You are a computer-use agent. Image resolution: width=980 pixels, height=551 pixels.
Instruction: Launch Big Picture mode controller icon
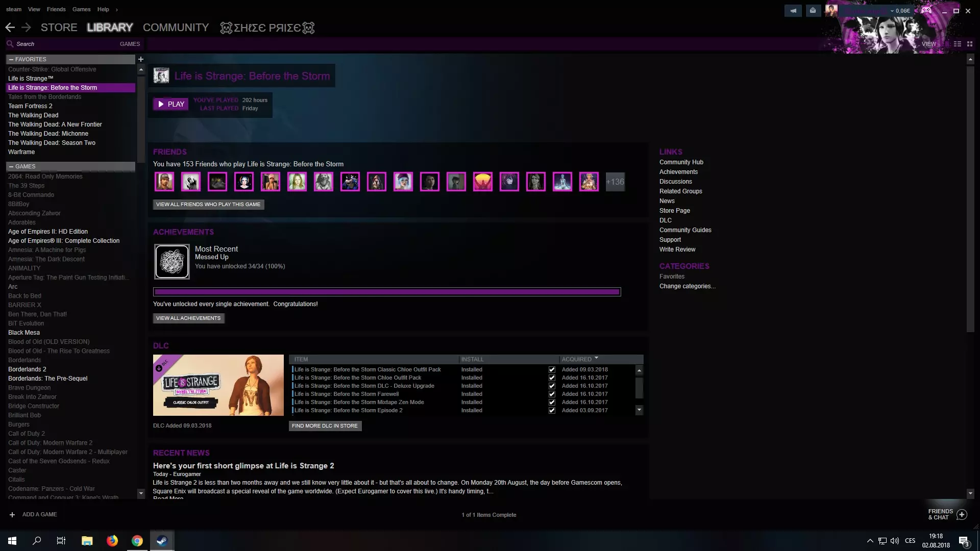click(926, 10)
